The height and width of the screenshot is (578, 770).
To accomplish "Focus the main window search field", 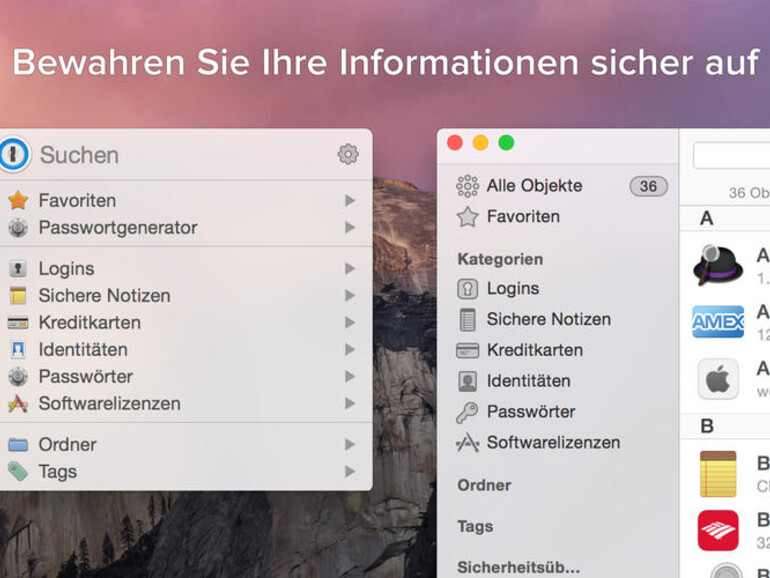I will point(732,155).
